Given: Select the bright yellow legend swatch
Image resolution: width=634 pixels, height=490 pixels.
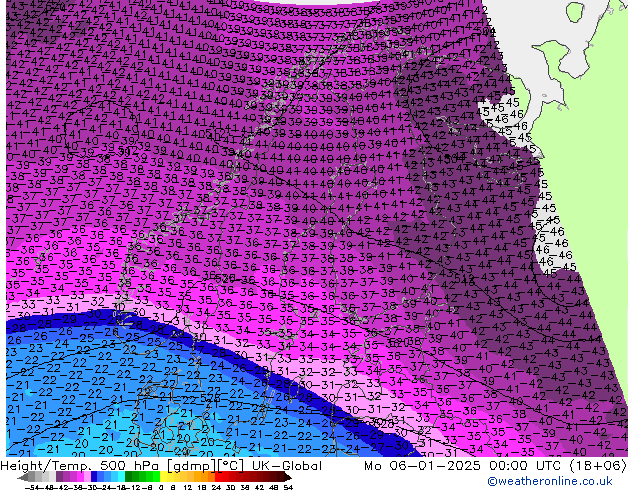Looking at the screenshot, I should click(x=163, y=476).
